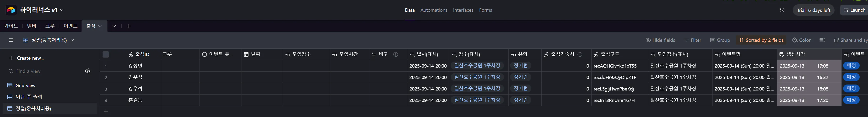Switch to the 이벤트 table tab
868x117 pixels.
70,26
